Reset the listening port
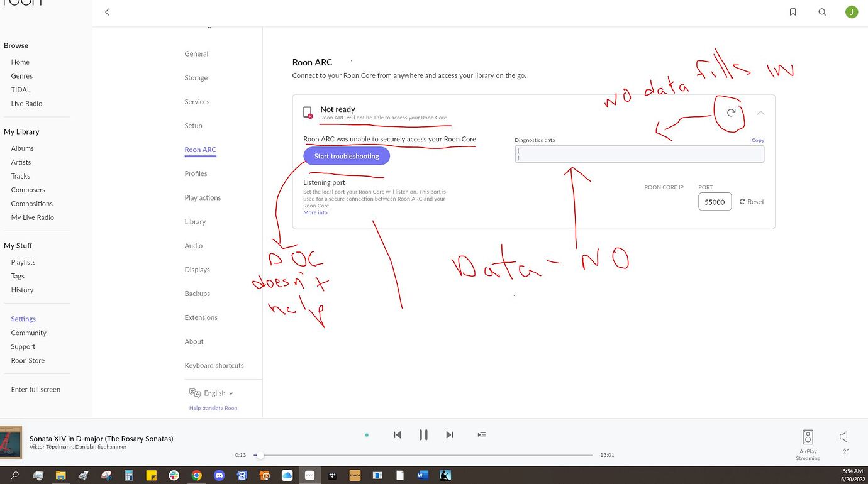Viewport: 868px width, 484px height. tap(752, 202)
